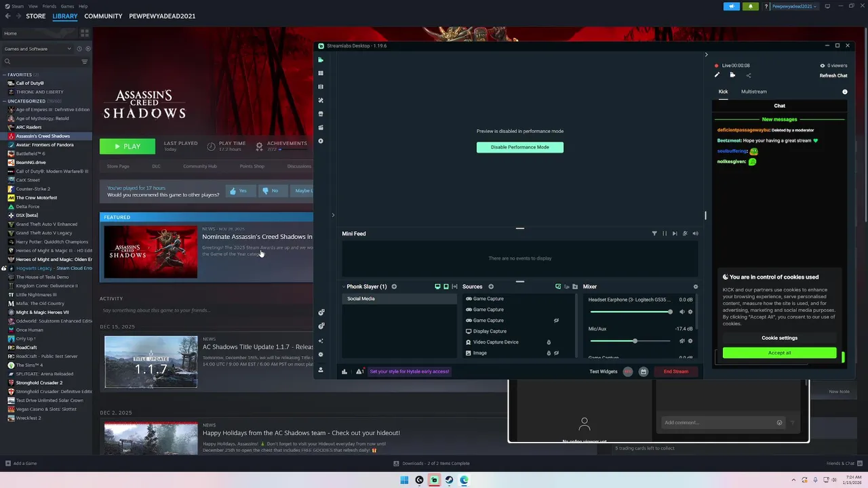Image resolution: width=868 pixels, height=488 pixels.
Task: Collapse the FAVORITES category in Steam
Action: point(5,75)
